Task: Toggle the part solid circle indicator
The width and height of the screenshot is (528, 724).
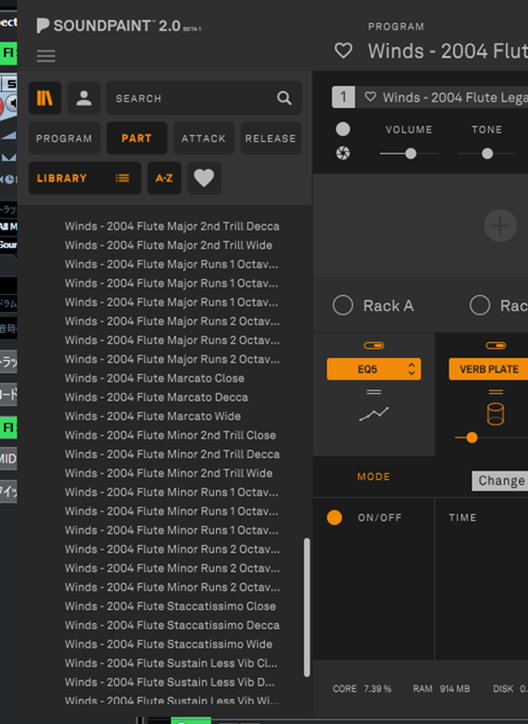Action: [x=342, y=129]
